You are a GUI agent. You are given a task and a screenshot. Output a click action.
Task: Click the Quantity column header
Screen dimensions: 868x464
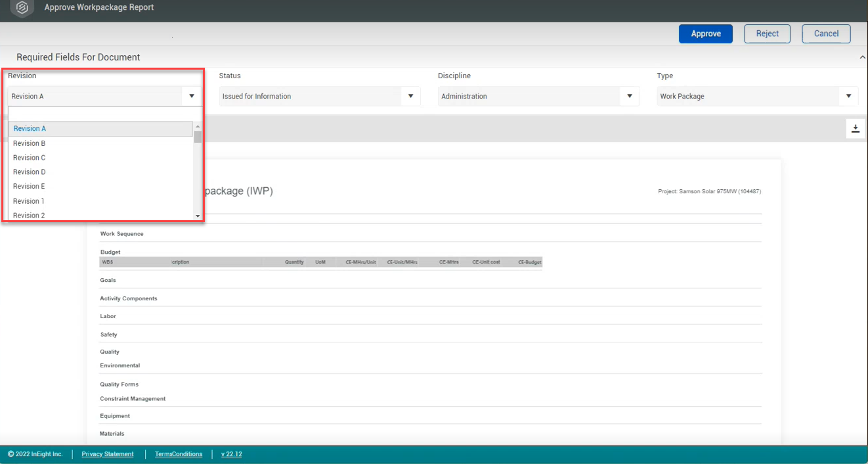[294, 262]
